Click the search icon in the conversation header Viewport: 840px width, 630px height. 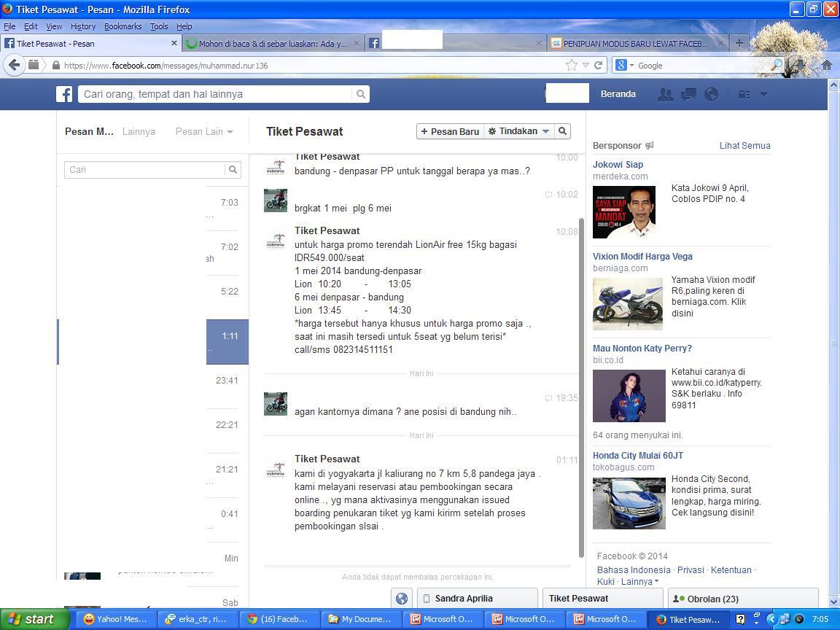(562, 131)
